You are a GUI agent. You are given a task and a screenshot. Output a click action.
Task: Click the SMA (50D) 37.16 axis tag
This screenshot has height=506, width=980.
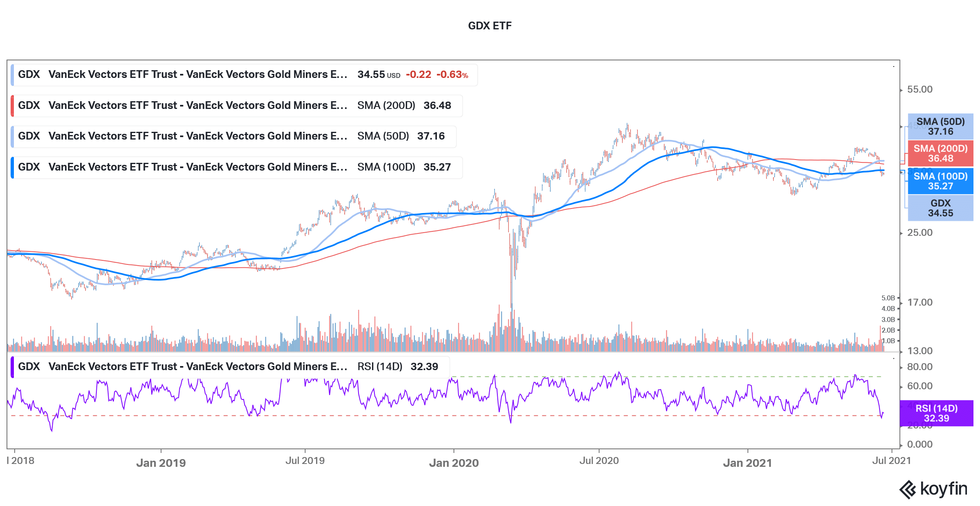[940, 126]
